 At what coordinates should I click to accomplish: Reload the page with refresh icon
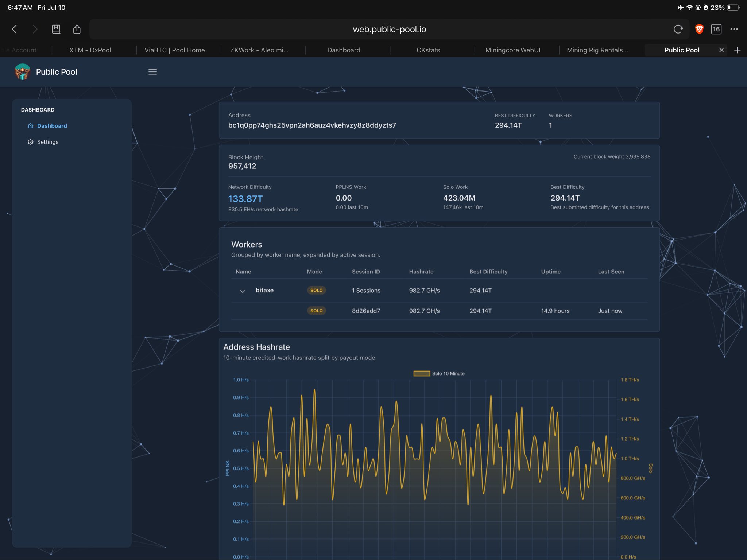tap(678, 29)
